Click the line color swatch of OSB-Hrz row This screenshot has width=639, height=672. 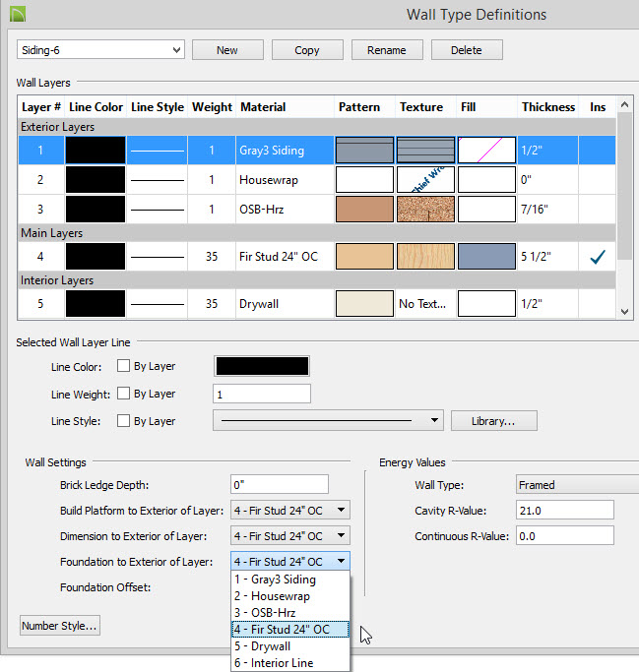pyautogui.click(x=96, y=210)
